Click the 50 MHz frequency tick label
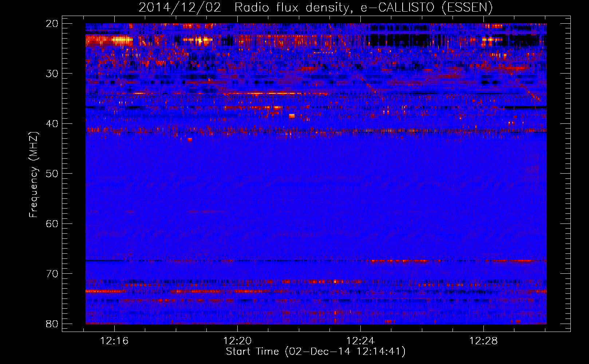This screenshot has width=589, height=364. pyautogui.click(x=52, y=174)
